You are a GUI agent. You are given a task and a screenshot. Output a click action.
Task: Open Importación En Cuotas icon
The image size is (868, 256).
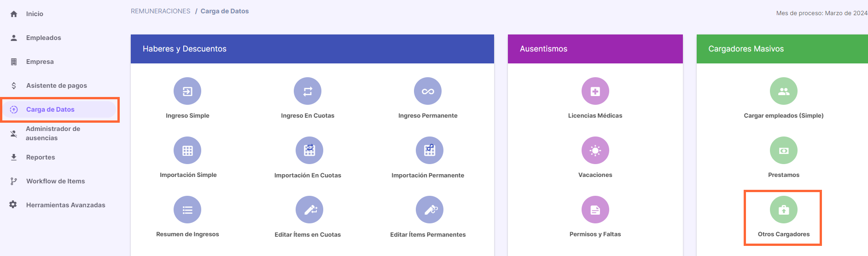tap(309, 150)
